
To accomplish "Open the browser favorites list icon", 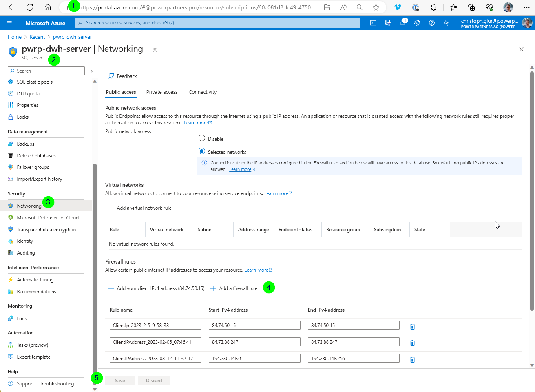I will 453,7.
